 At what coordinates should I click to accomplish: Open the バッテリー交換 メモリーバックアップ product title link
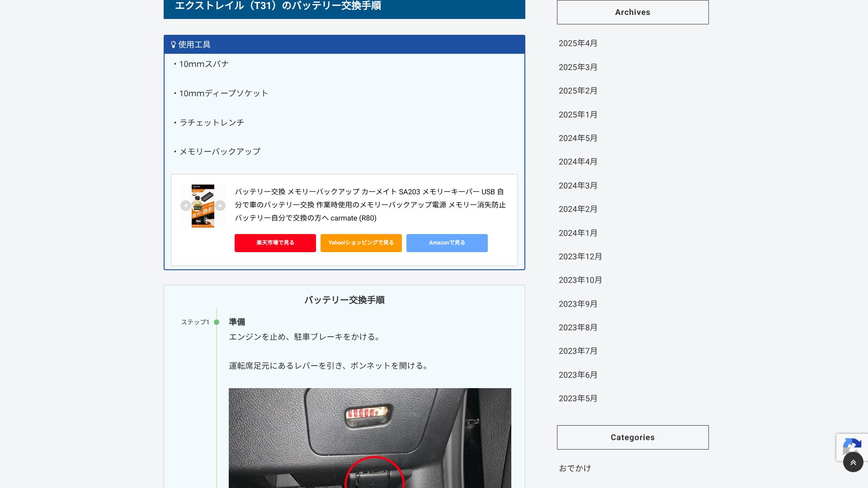point(370,205)
